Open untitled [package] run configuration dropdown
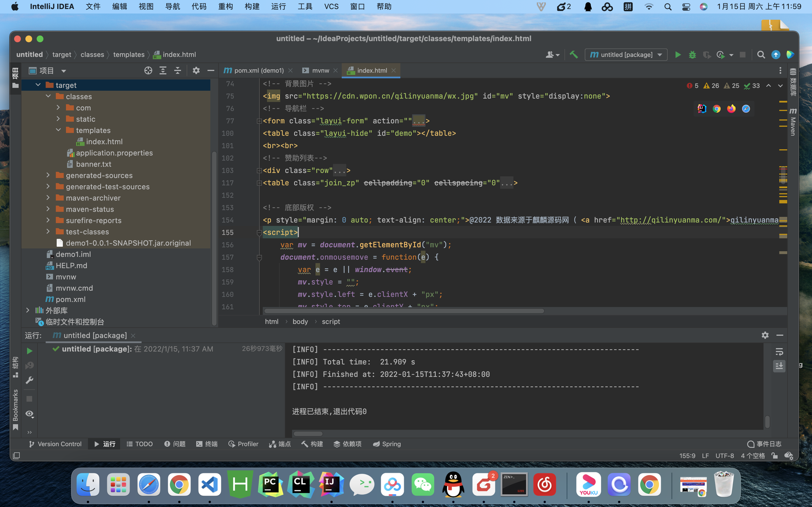This screenshot has width=812, height=507. pyautogui.click(x=626, y=55)
